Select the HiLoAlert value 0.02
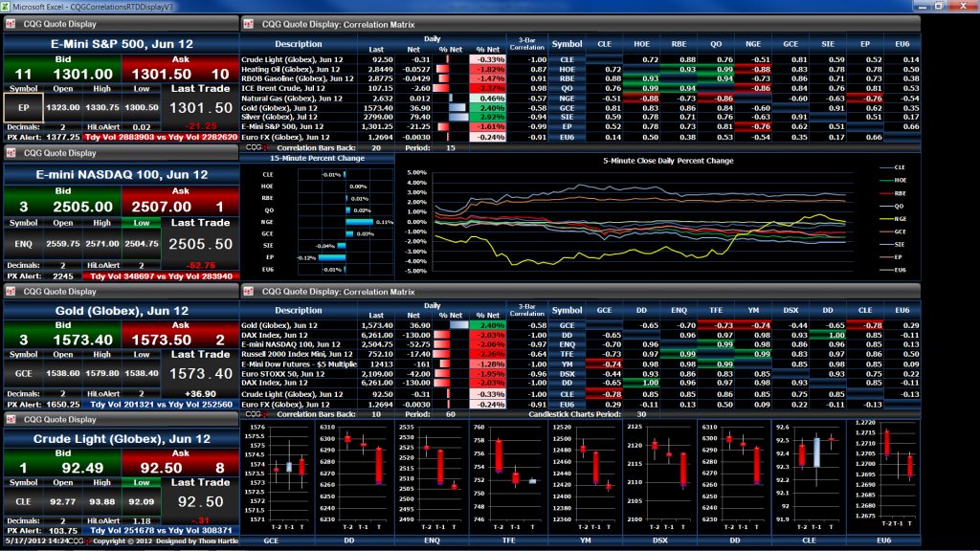The height and width of the screenshot is (551, 980). tap(142, 127)
